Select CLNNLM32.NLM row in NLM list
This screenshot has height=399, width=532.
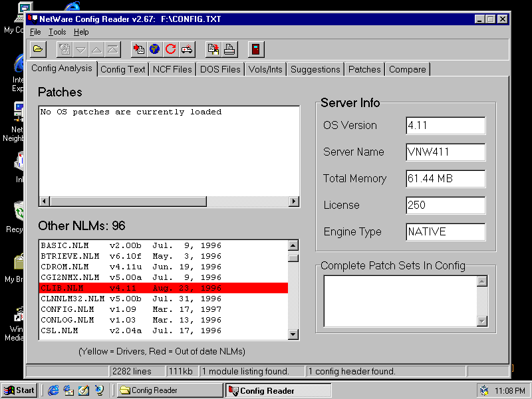click(164, 299)
